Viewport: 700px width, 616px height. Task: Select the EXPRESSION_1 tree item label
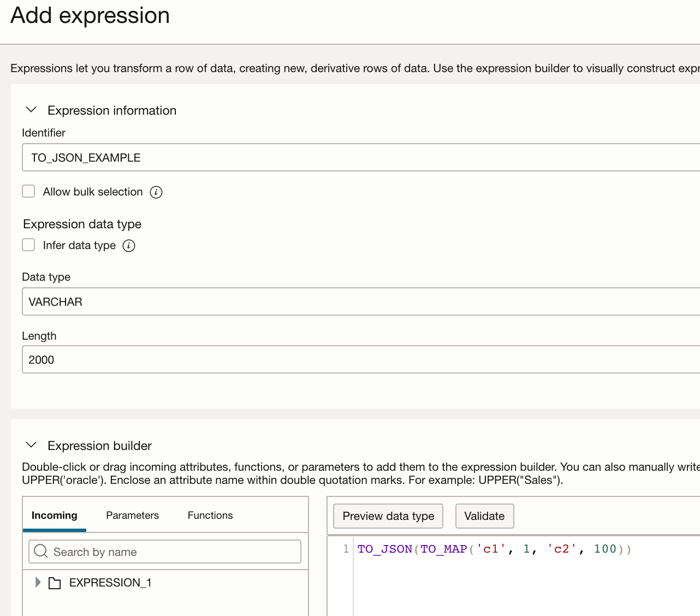coord(110,583)
